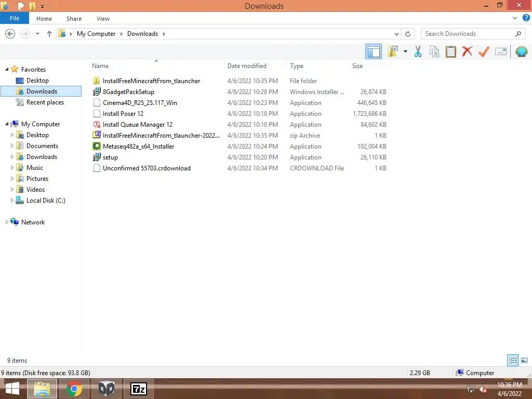Screen dimensions: 532x399
Task: Toggle the navigation pane layout button
Action: pos(373,51)
